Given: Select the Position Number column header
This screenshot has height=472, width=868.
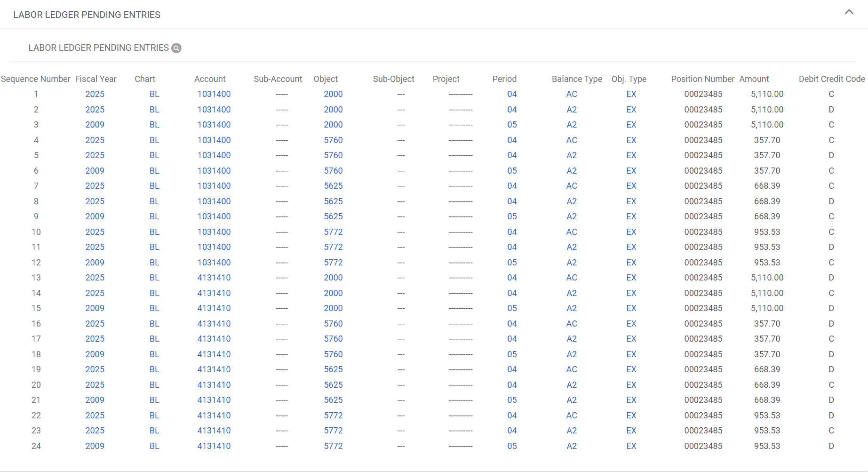Looking at the screenshot, I should 702,79.
